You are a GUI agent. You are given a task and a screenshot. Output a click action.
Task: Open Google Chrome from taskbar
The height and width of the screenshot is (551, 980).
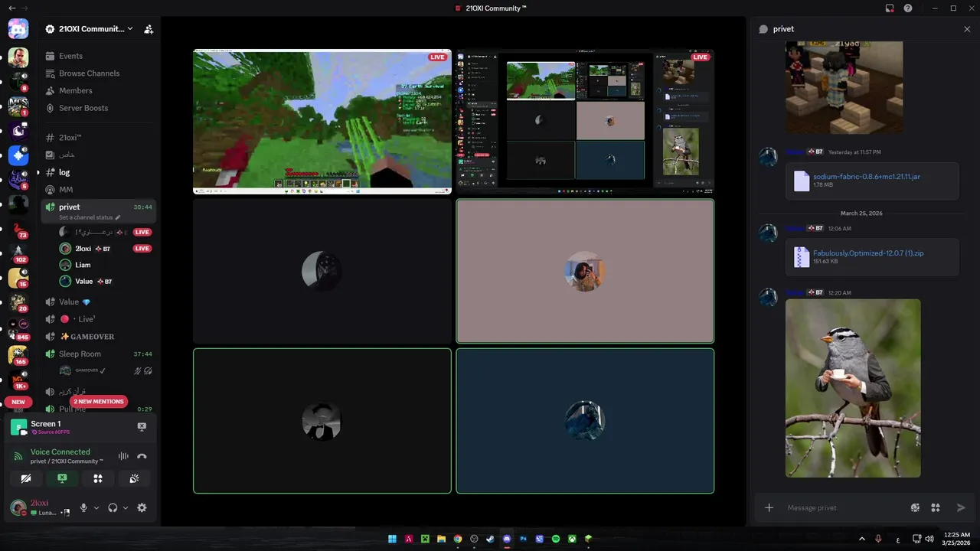(458, 539)
